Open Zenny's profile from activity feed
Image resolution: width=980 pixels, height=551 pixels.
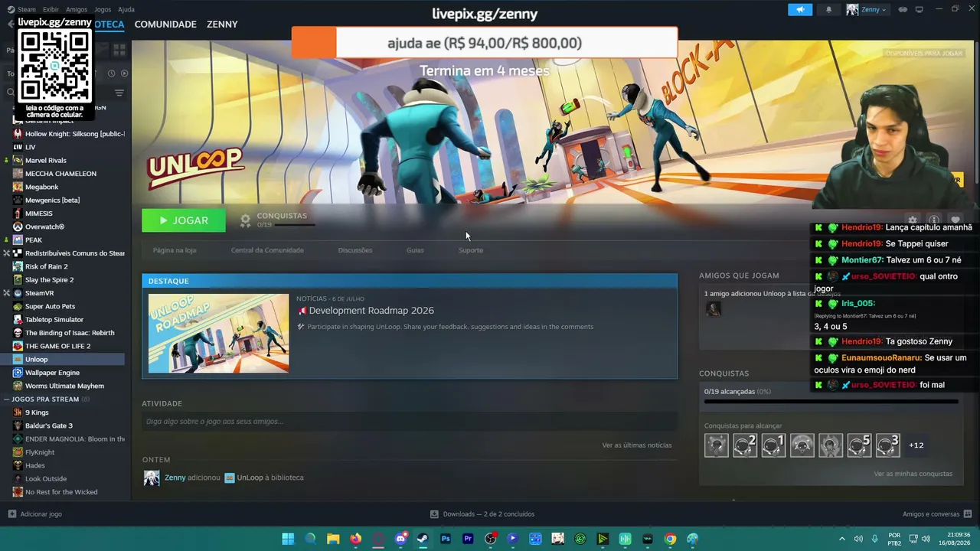[175, 478]
